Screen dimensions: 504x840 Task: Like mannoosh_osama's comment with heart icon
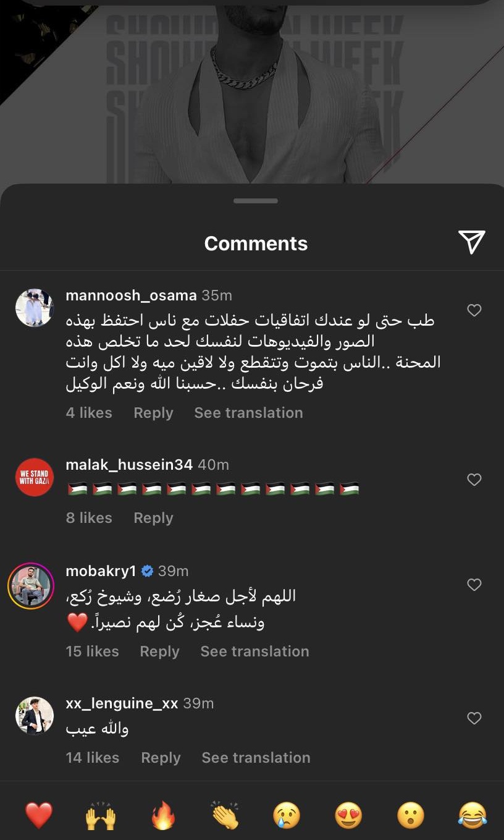474,310
